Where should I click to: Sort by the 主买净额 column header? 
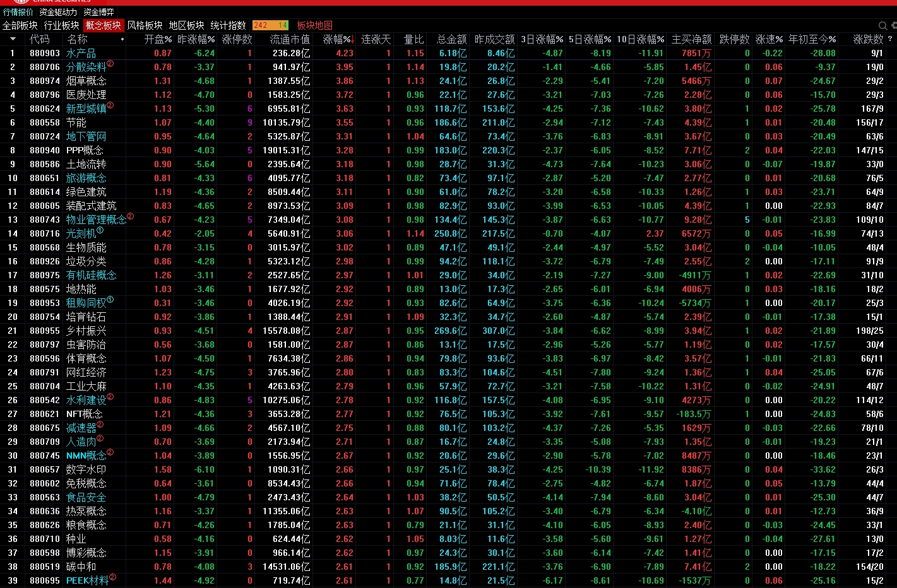tap(692, 39)
